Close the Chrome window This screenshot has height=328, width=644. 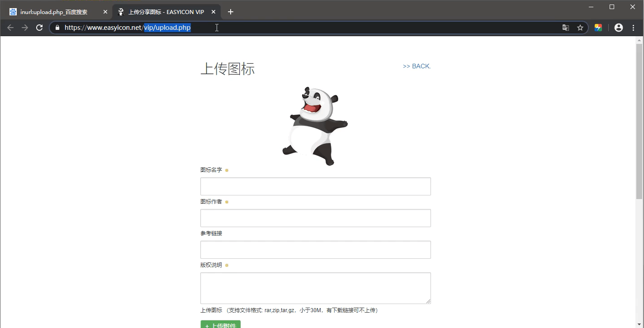[633, 7]
